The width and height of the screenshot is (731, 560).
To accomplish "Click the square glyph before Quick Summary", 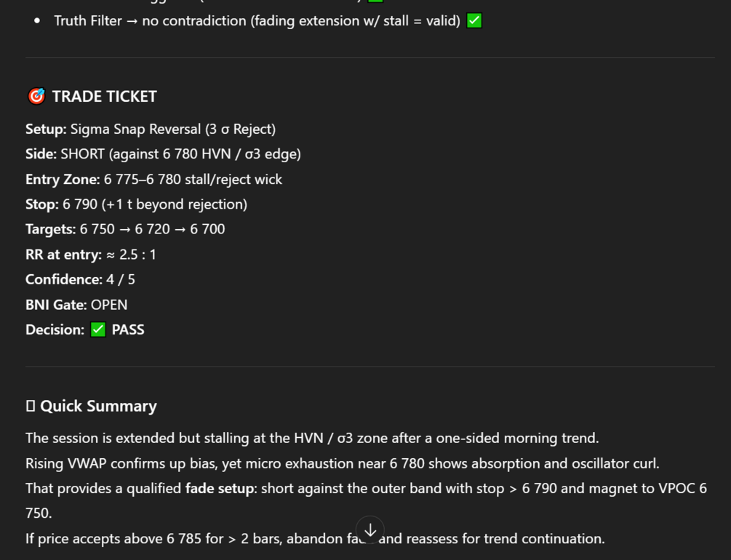I will [x=31, y=406].
